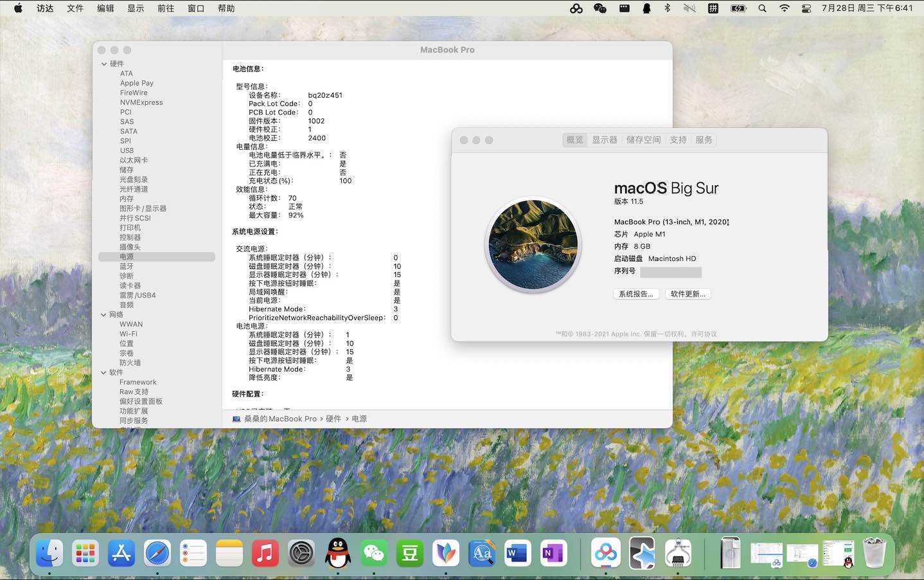
Task: Launch the Music app in Dock
Action: (265, 553)
